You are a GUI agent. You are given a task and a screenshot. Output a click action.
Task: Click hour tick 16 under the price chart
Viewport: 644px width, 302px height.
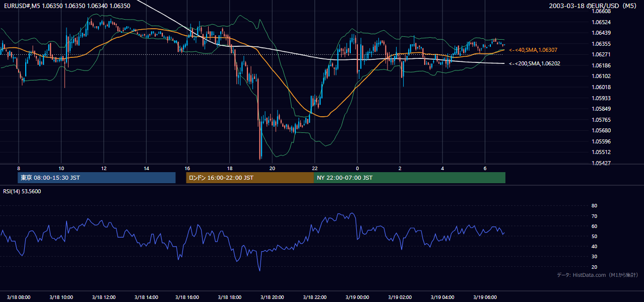pos(187,168)
